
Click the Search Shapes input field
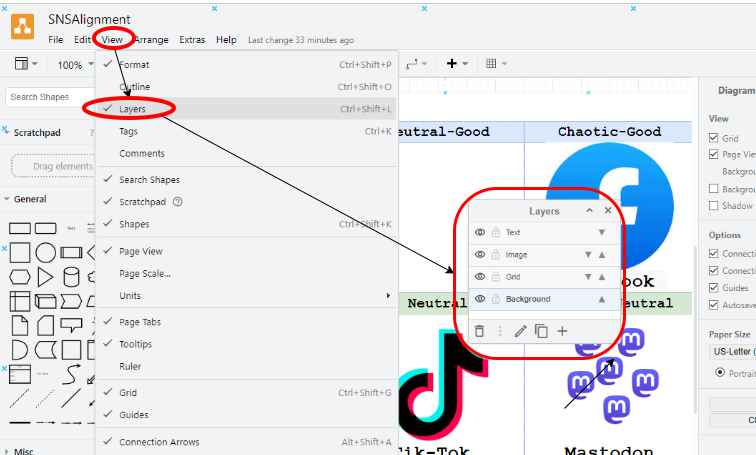click(50, 97)
